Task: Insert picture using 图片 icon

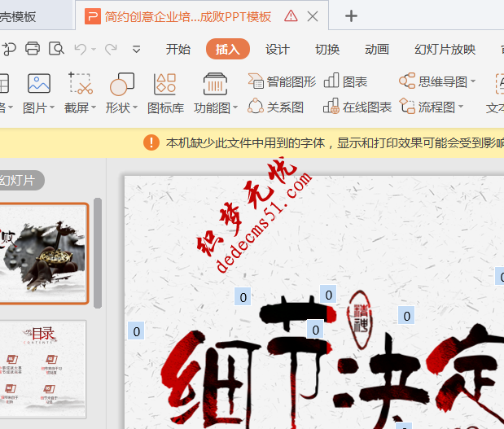Action: (x=39, y=84)
